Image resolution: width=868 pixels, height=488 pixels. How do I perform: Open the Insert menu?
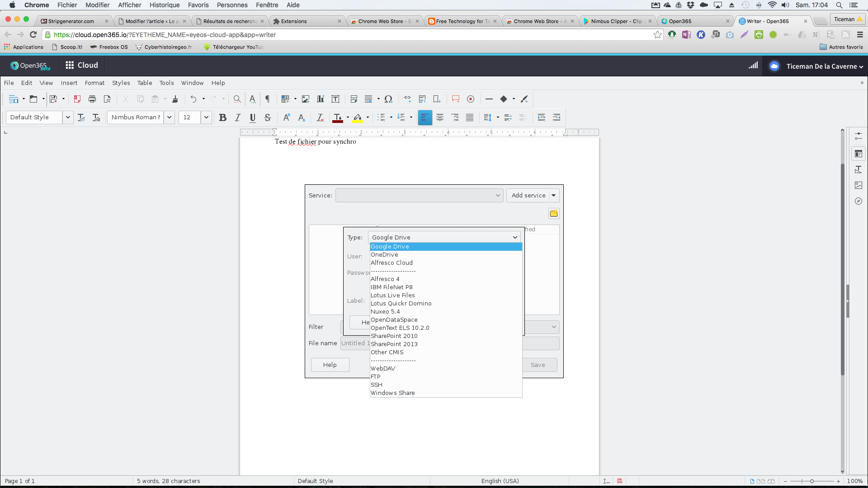click(x=69, y=83)
